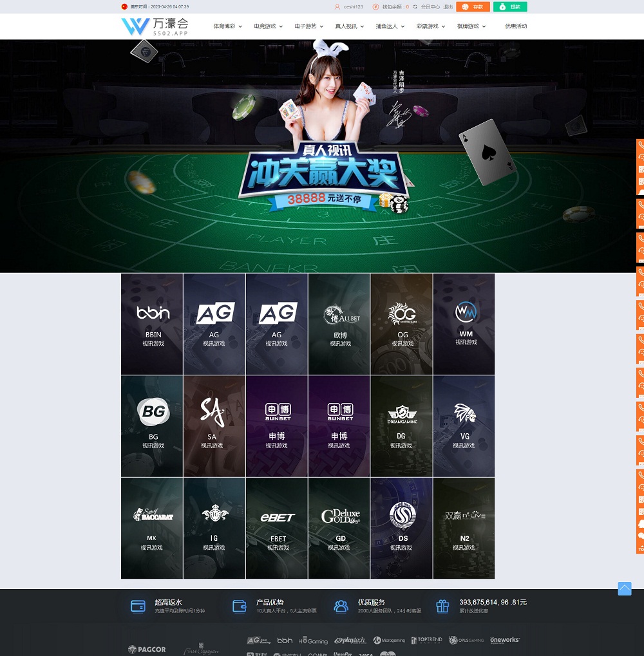
Task: Click the blue back-to-top arrow button
Action: click(x=624, y=588)
